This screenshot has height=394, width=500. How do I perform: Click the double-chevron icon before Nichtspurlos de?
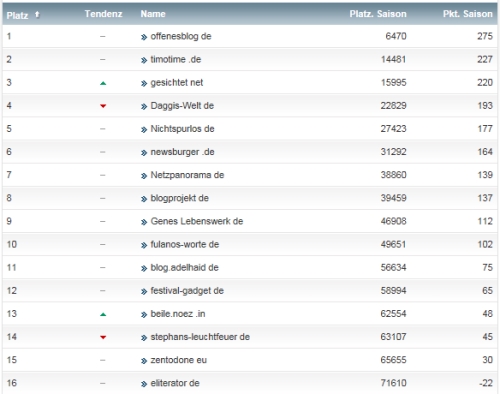[144, 130]
